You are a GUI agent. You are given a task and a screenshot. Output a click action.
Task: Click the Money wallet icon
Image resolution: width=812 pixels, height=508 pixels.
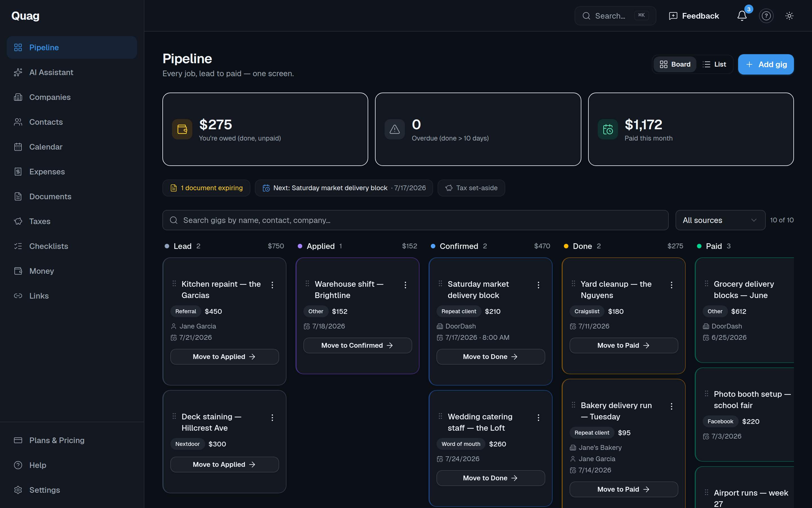[18, 271]
